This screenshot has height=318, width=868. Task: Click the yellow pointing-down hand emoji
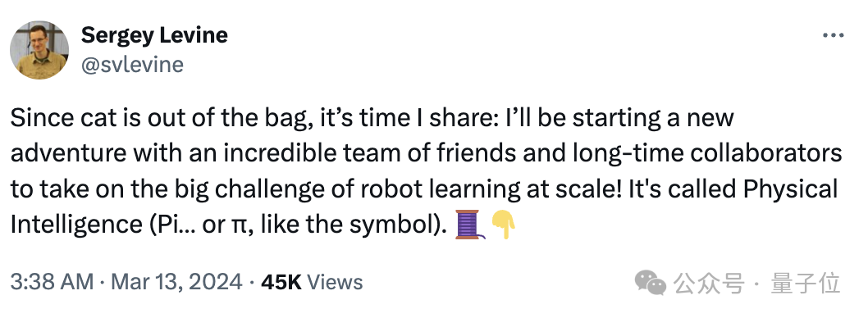point(503,225)
